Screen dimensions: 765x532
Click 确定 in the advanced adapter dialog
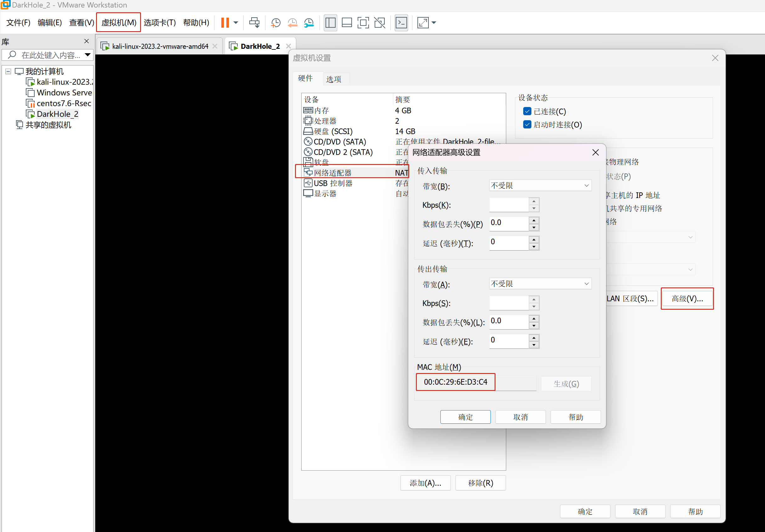click(465, 417)
